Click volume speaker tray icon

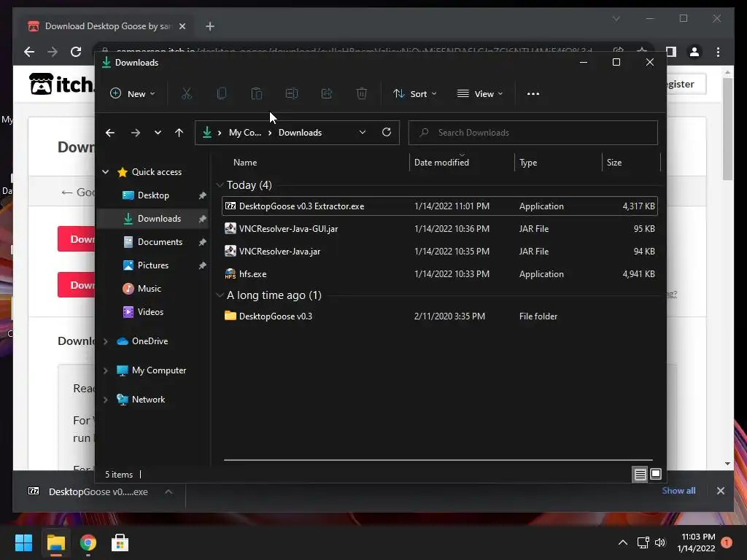660,542
